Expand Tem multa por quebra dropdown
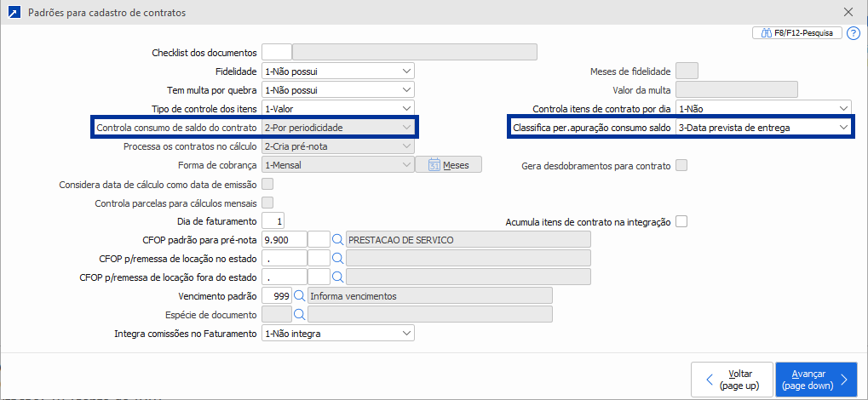Image resolution: width=868 pixels, height=400 pixels. [x=338, y=90]
